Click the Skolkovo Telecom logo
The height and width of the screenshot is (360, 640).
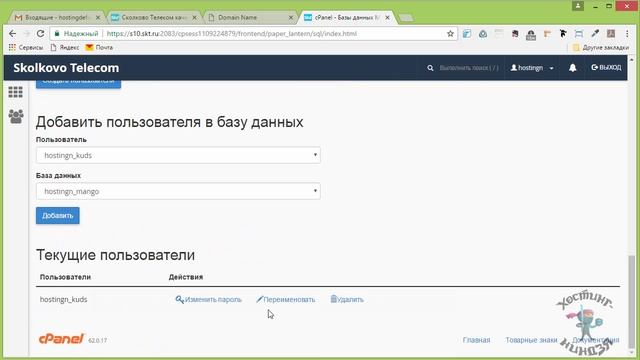[66, 68]
